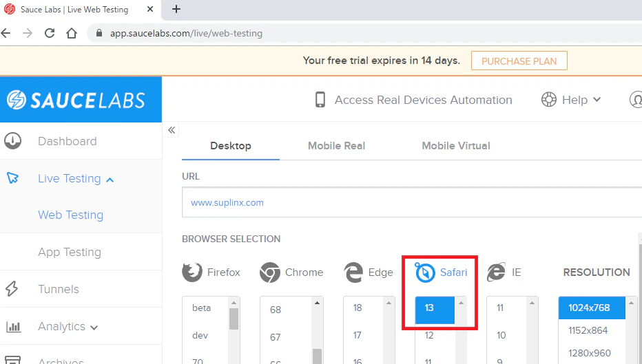Click Chrome version list scroll-up arrow
642x364 pixels.
pyautogui.click(x=317, y=303)
